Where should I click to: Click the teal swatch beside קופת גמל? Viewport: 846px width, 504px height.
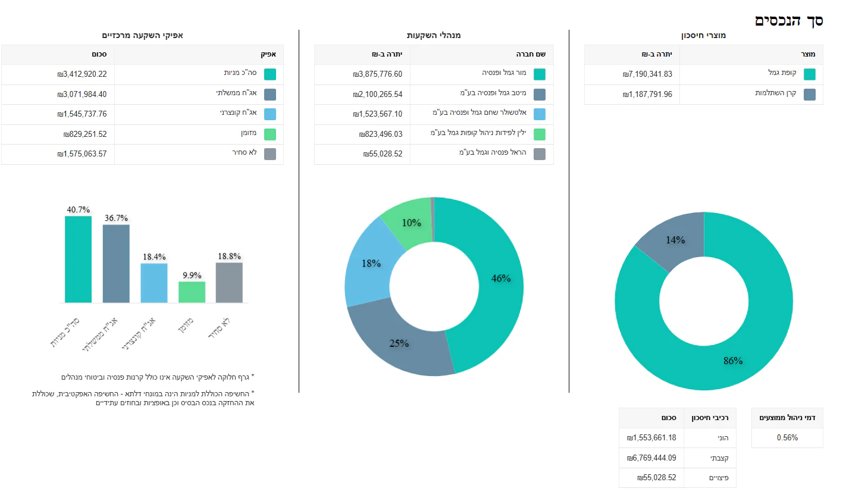click(809, 74)
